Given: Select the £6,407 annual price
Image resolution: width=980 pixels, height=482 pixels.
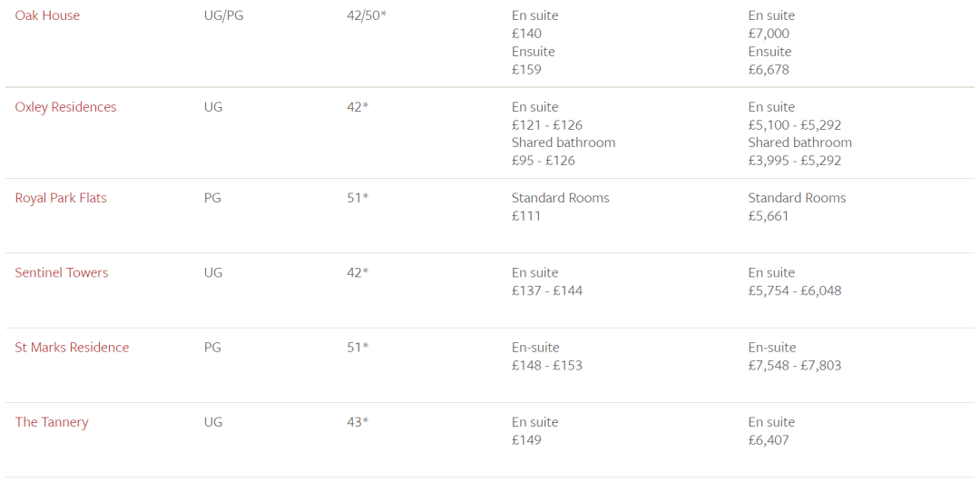Looking at the screenshot, I should [769, 440].
